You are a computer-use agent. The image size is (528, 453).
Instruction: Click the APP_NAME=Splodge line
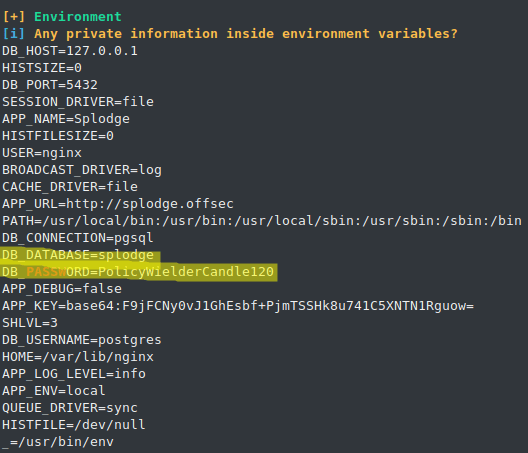66,119
